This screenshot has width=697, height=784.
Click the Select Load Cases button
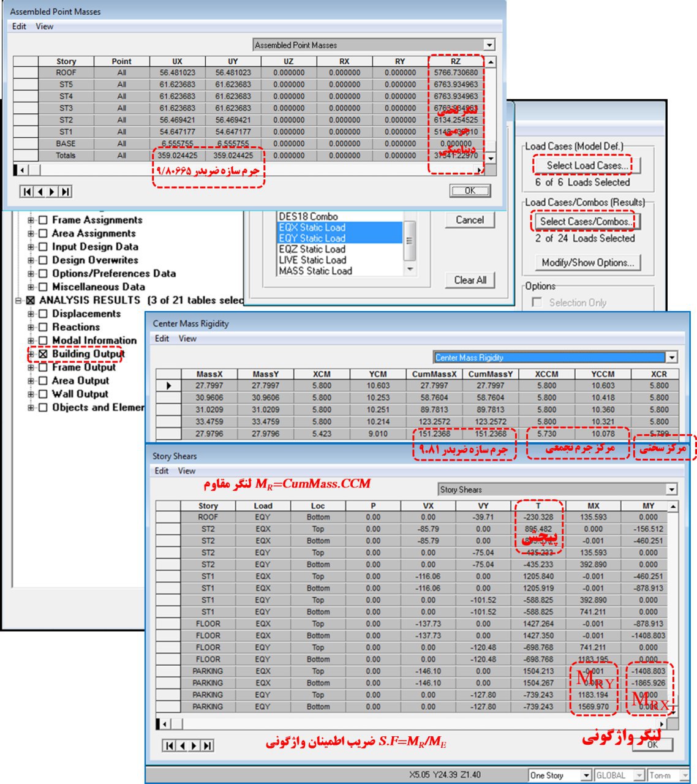click(x=587, y=165)
